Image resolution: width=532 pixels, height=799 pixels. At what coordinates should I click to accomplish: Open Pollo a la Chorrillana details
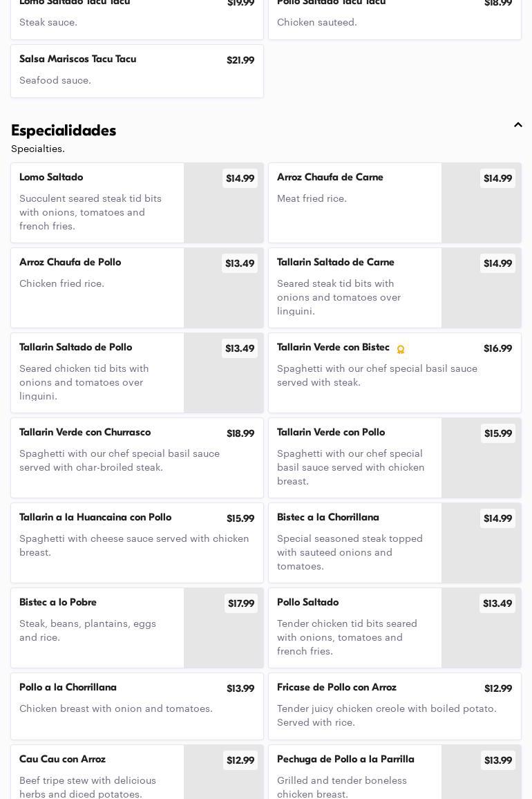click(137, 705)
